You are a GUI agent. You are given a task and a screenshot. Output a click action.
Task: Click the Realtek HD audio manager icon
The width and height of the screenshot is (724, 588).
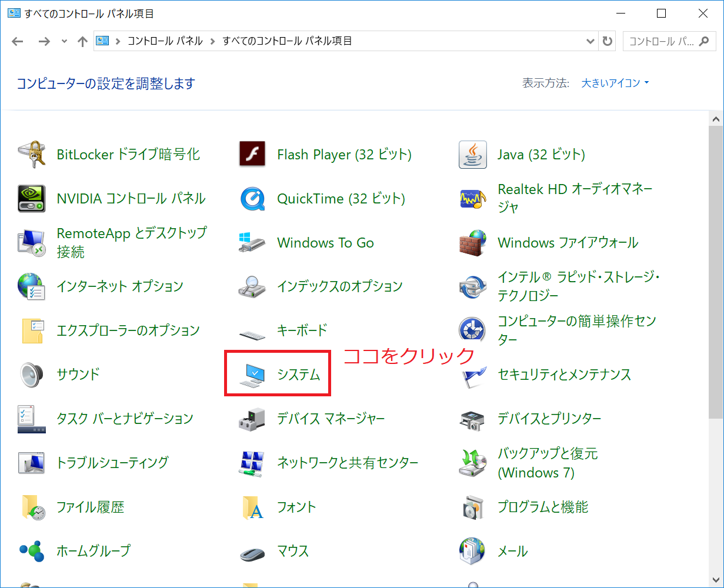473,199
